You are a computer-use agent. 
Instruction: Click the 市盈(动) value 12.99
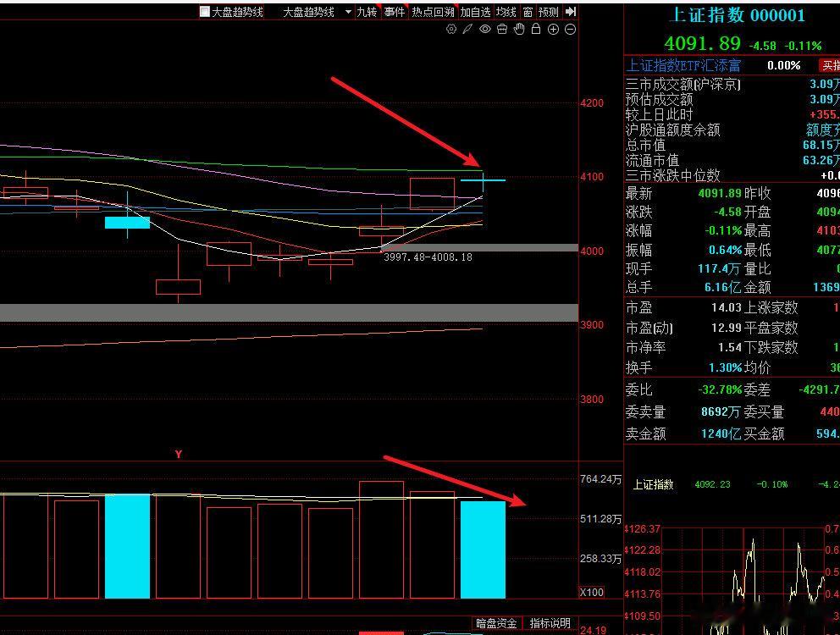[x=727, y=328]
